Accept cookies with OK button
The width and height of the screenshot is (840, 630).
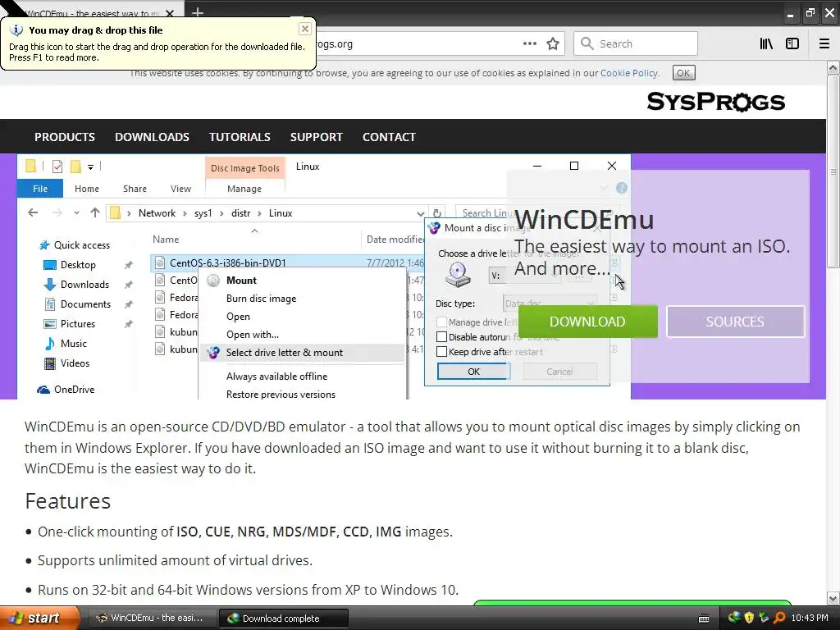tap(683, 73)
